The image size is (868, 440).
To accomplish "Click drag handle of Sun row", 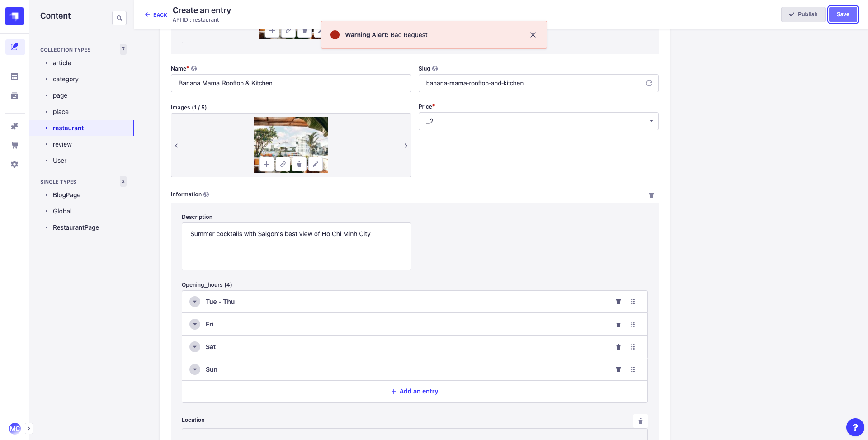I will pos(633,369).
